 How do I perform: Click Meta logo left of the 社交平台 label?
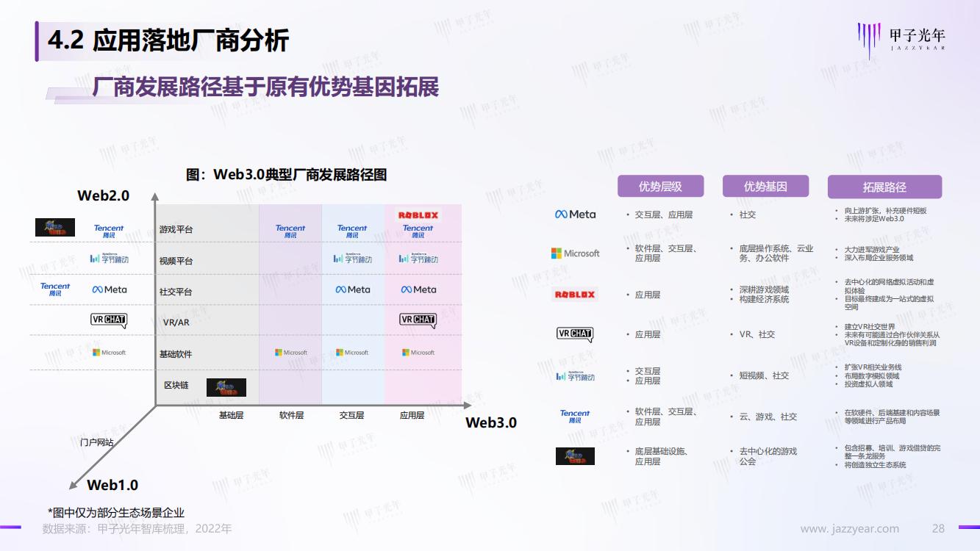coord(110,289)
